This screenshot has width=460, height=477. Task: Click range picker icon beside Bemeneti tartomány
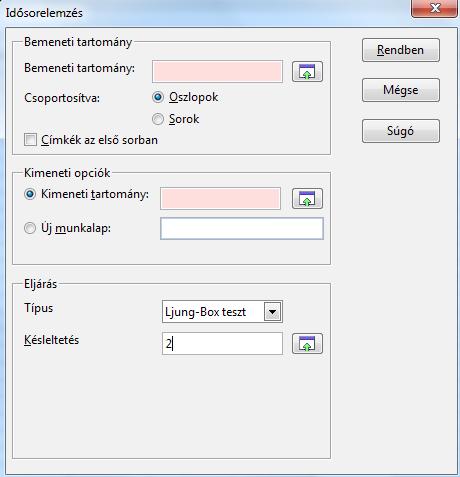pos(307,72)
